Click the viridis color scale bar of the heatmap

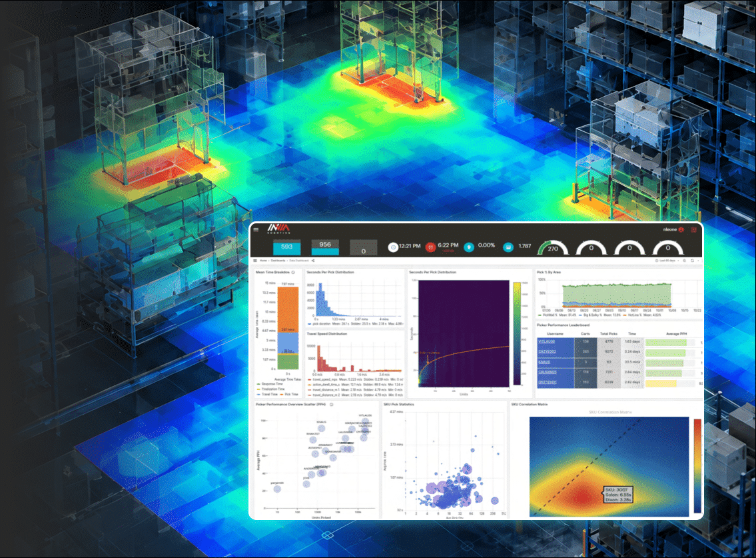coord(517,333)
